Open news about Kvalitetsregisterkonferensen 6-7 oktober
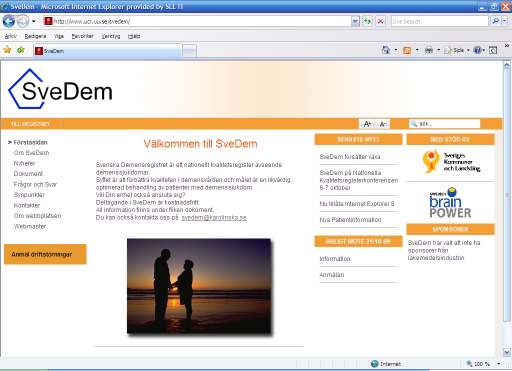 (359, 180)
